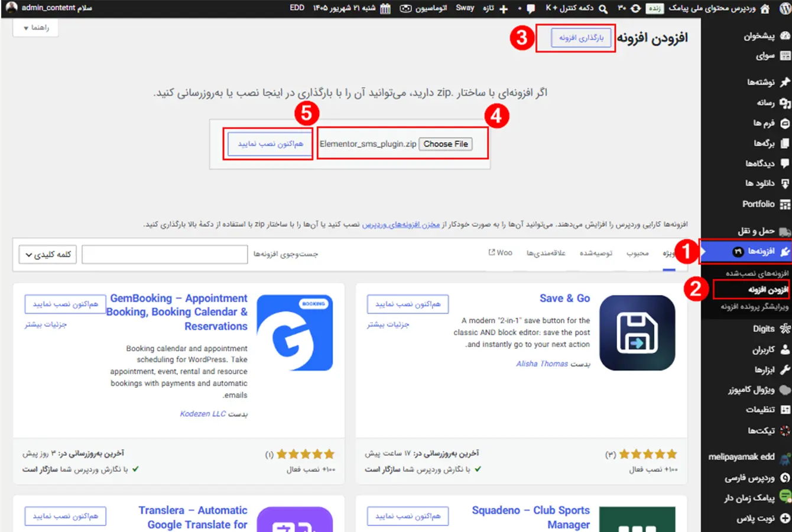The height and width of the screenshot is (532, 792).
Task: Click the calendar icon beside the date
Action: pyautogui.click(x=385, y=9)
